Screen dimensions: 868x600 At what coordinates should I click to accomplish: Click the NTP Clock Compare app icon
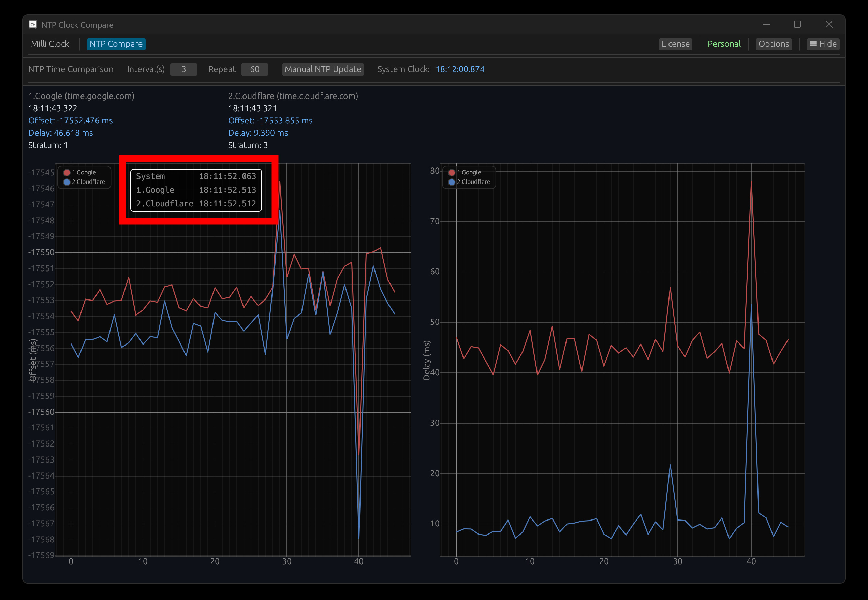tap(33, 25)
